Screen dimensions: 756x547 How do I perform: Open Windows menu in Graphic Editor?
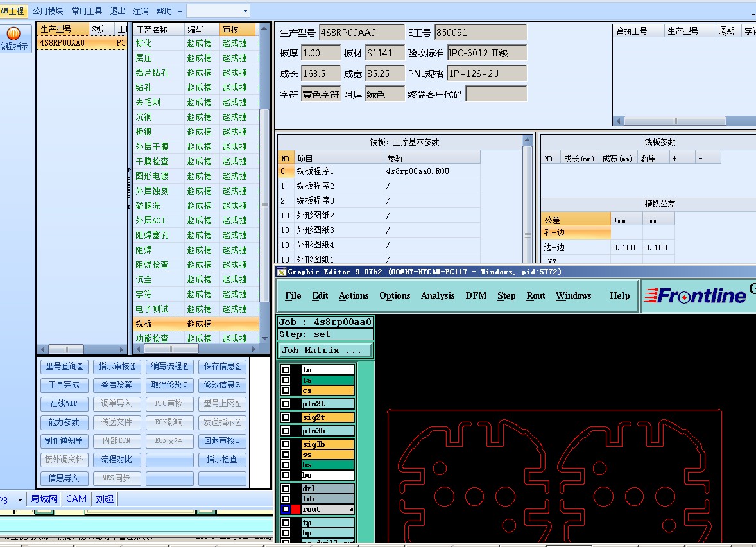coord(573,296)
